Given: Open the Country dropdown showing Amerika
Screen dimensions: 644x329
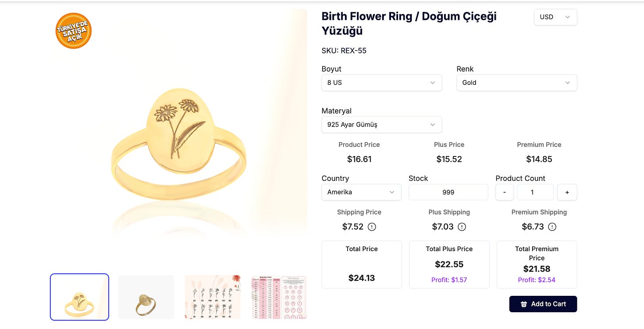Looking at the screenshot, I should tap(361, 192).
